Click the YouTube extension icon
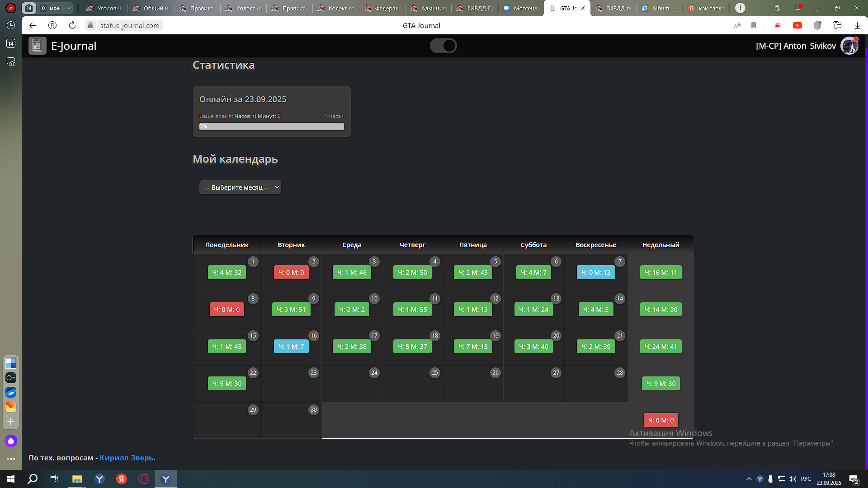This screenshot has width=868, height=488. coord(797,25)
